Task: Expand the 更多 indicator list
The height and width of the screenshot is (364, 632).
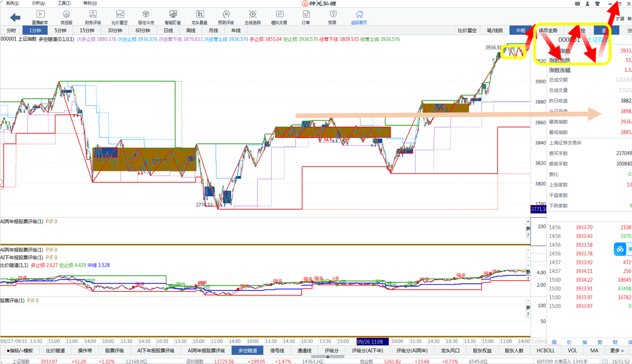Action: coord(617,351)
